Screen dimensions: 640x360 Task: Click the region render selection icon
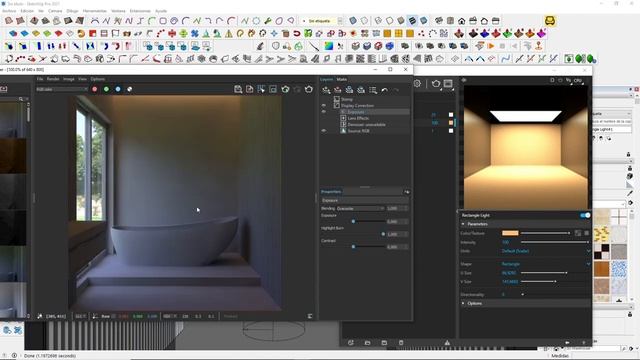click(273, 89)
